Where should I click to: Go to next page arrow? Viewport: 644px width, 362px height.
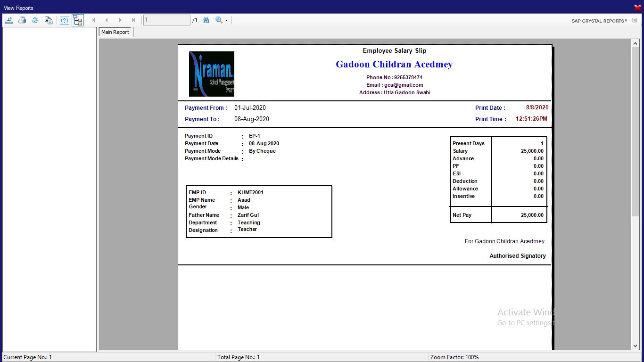pyautogui.click(x=120, y=20)
